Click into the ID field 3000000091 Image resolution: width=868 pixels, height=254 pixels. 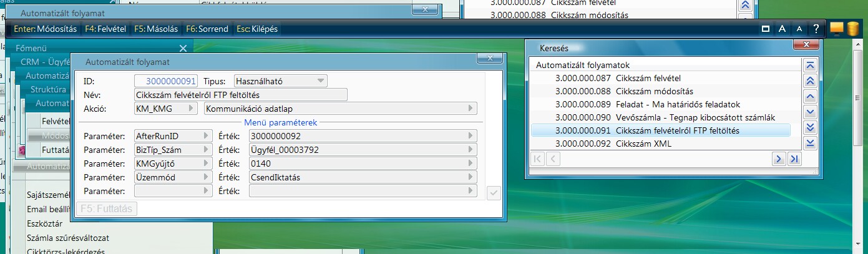(x=166, y=81)
